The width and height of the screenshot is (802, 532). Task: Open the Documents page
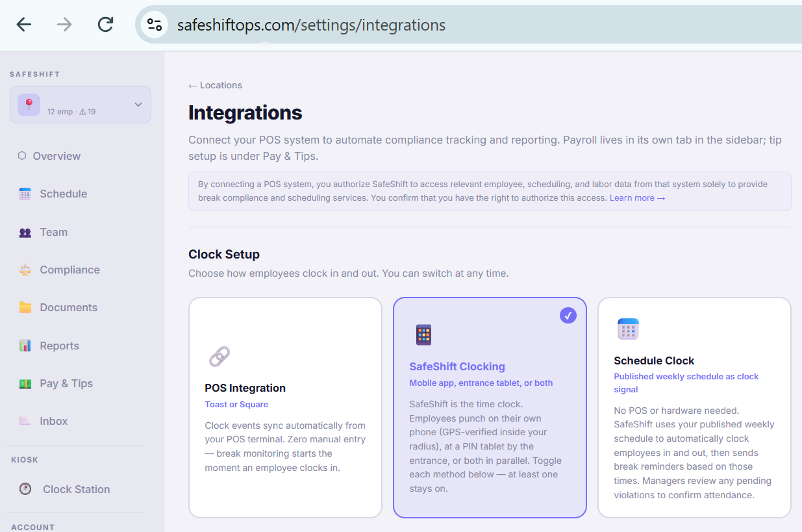coord(68,307)
